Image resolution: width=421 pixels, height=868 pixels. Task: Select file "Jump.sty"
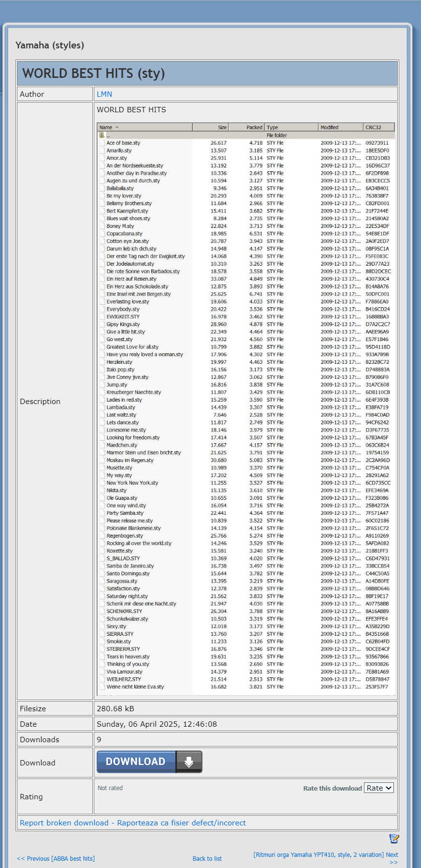(117, 385)
